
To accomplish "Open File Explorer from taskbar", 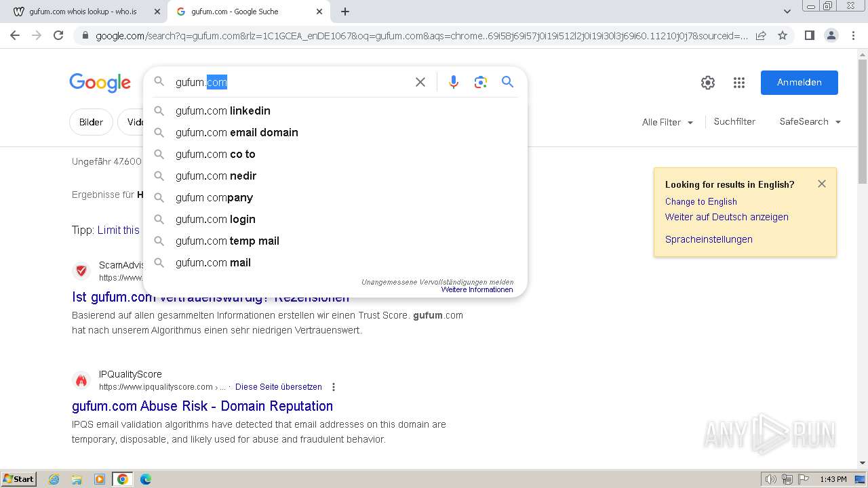I will 77,479.
